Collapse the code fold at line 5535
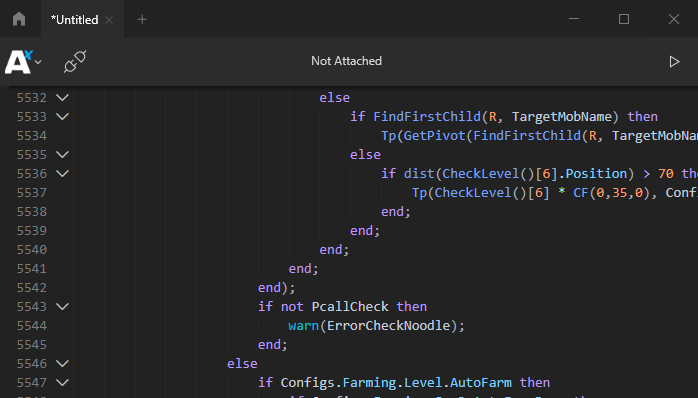Image resolution: width=698 pixels, height=398 pixels. (x=62, y=154)
